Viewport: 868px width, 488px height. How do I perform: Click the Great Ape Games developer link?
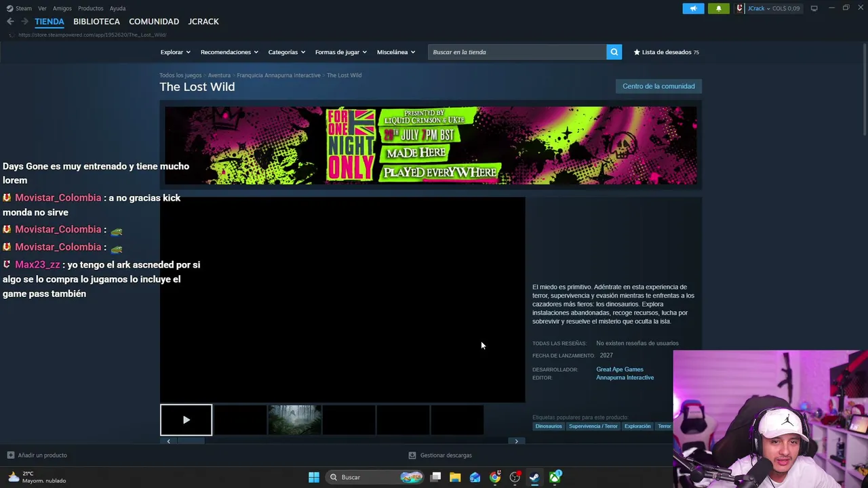pyautogui.click(x=620, y=369)
